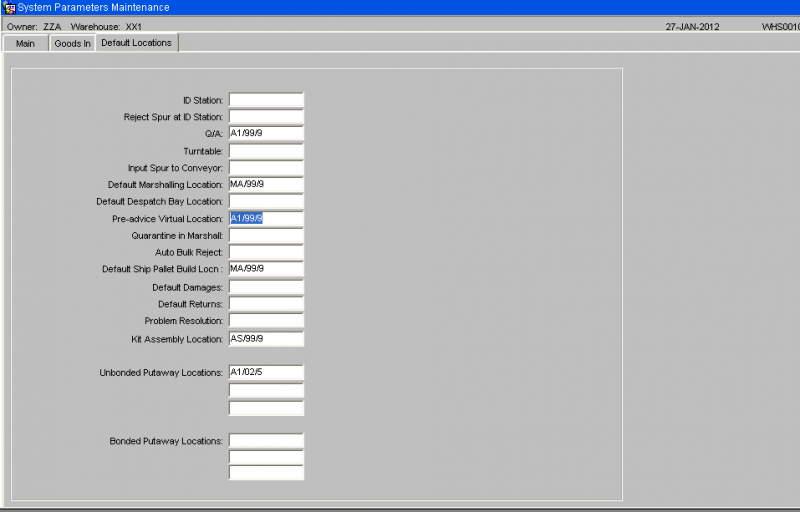Click the Q/A field containing A1/99/9
Image resolution: width=800 pixels, height=512 pixels.
(x=266, y=133)
